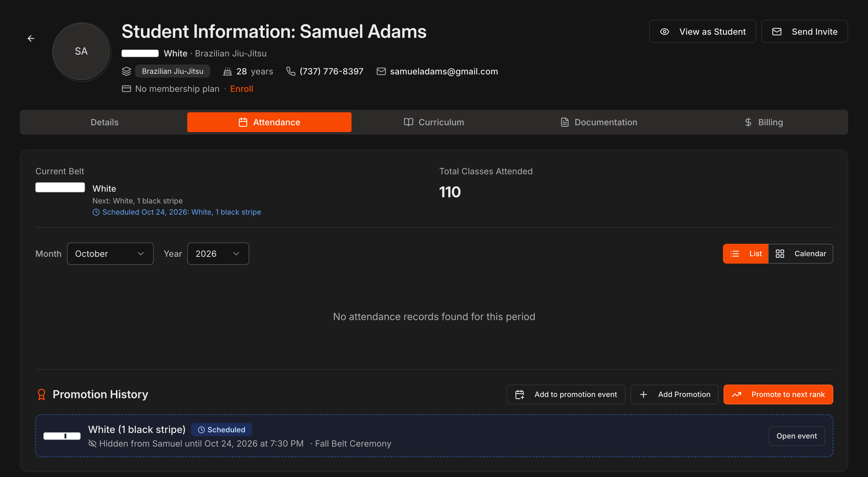
Task: Click Promote to next rank
Action: [778, 395]
